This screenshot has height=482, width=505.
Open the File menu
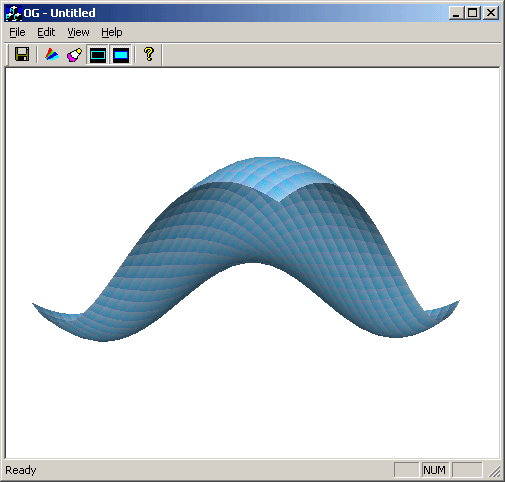pos(17,32)
